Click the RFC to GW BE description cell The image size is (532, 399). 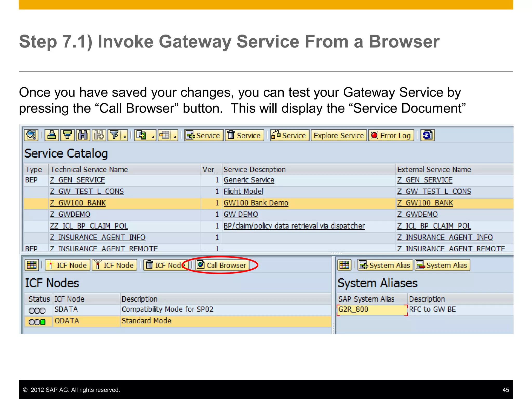pyautogui.click(x=460, y=310)
